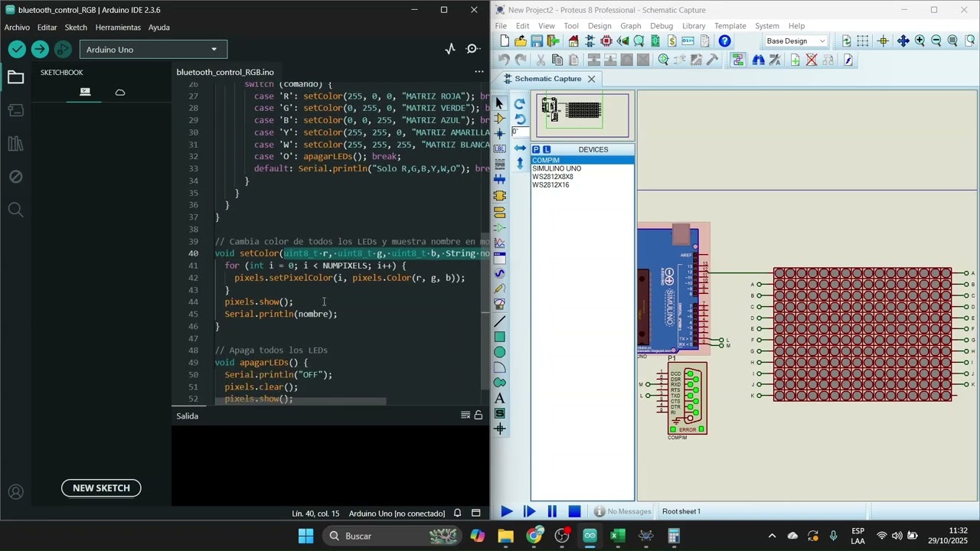Select the Proteus Component Mode tool
The width and height of the screenshot is (980, 551).
click(x=500, y=119)
